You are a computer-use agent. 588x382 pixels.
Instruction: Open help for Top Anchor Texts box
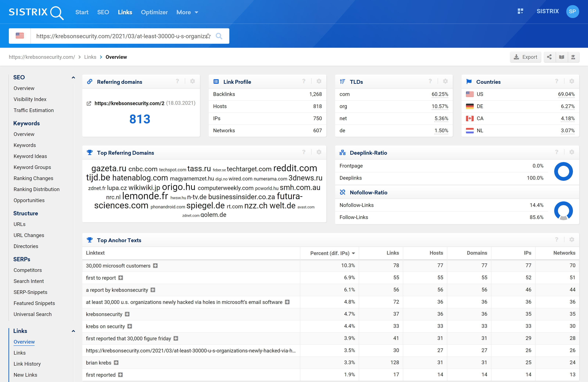556,240
